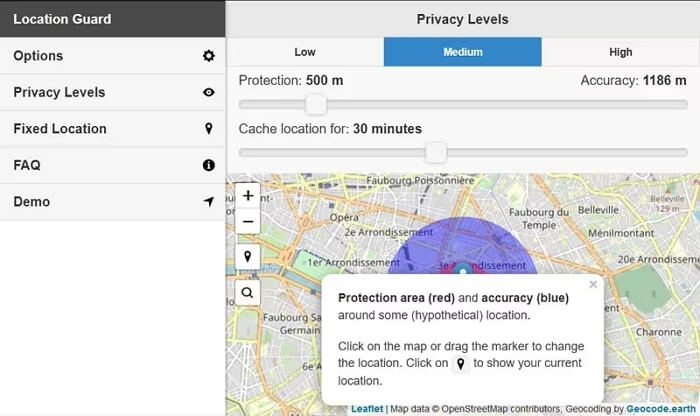Click the Geocode.earth link
Screen dimensions: 700x416
661,409
